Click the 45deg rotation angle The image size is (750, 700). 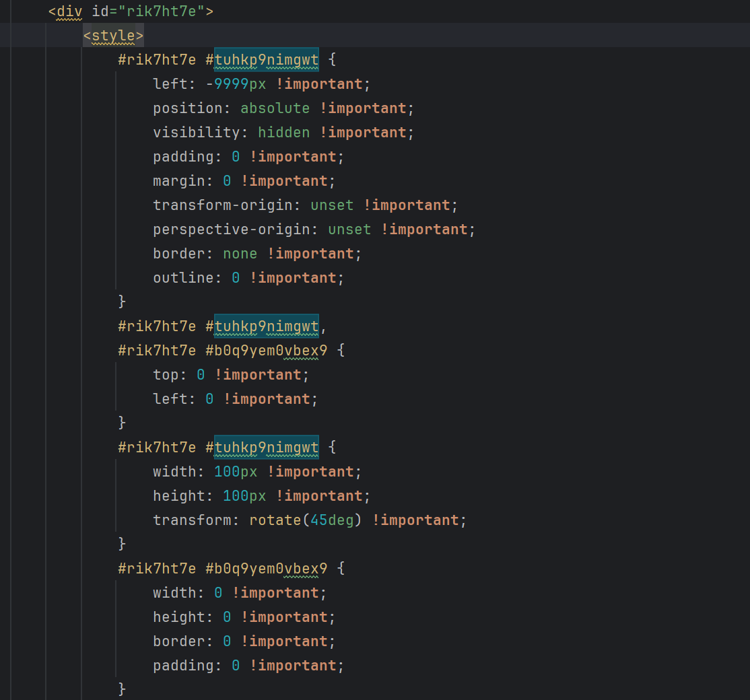click(332, 520)
